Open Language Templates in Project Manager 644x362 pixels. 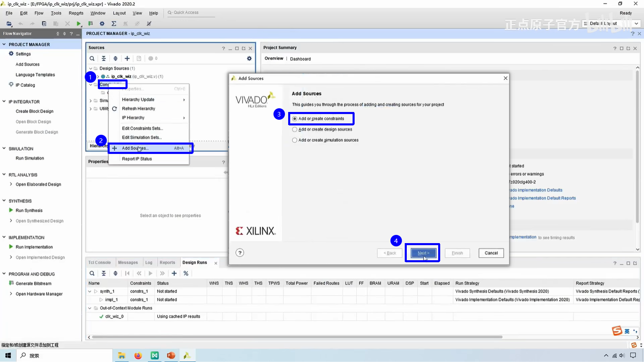tap(35, 75)
